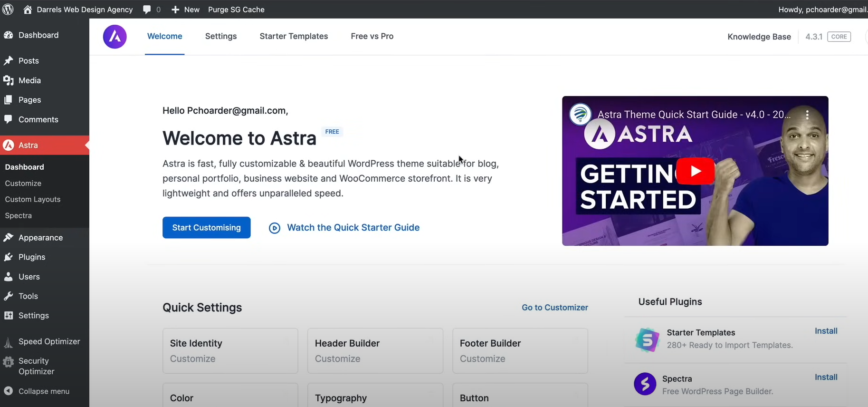Click play circle icon beside Quick Starter Guide

(x=275, y=228)
